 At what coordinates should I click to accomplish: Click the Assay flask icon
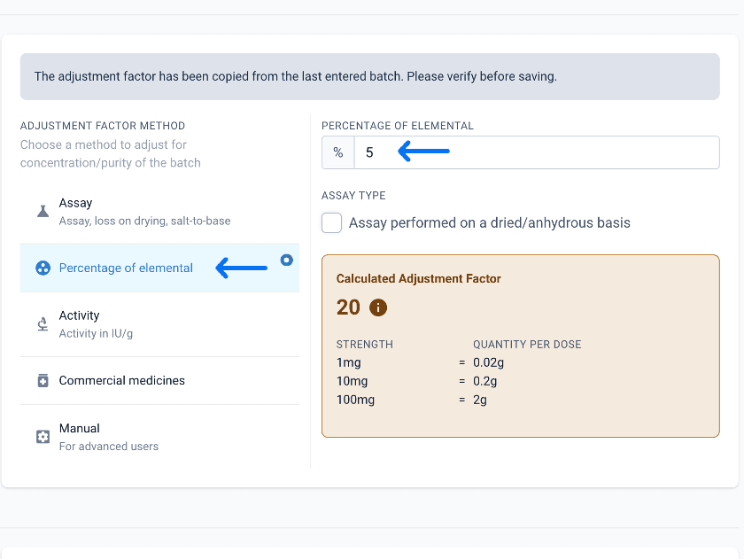[43, 211]
